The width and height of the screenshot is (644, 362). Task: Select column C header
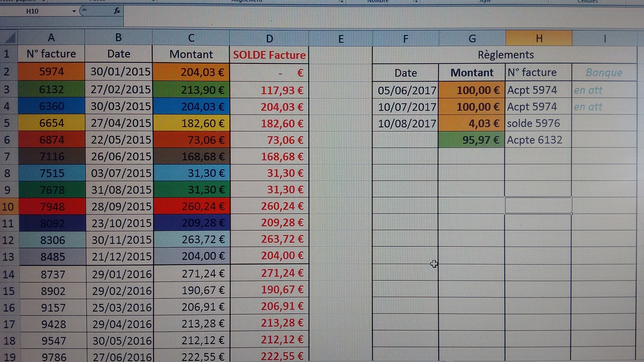pos(191,38)
